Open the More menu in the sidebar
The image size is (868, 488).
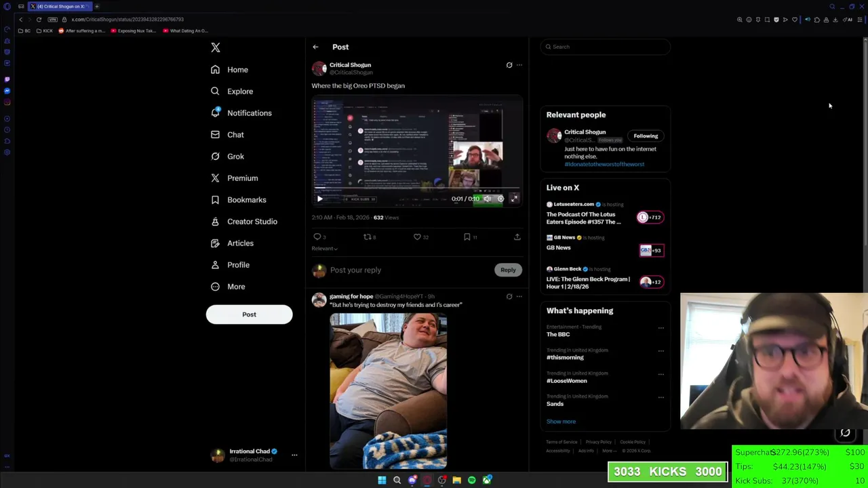point(228,287)
